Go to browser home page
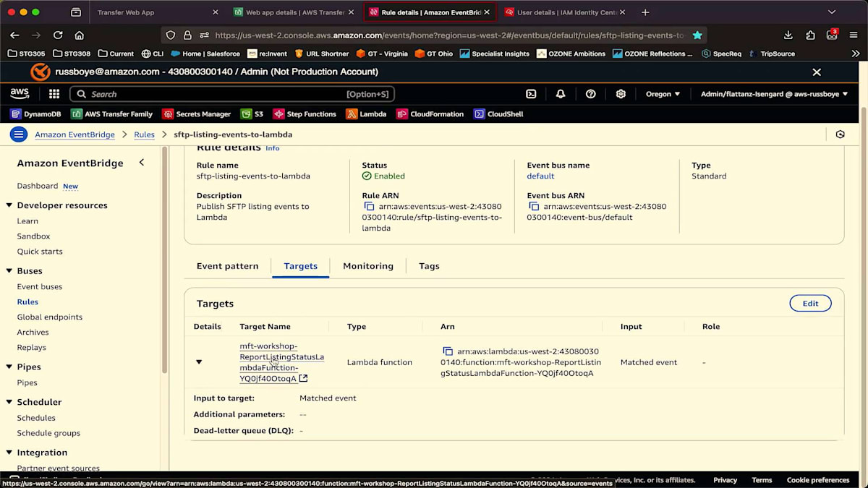The width and height of the screenshot is (868, 488). click(x=80, y=35)
